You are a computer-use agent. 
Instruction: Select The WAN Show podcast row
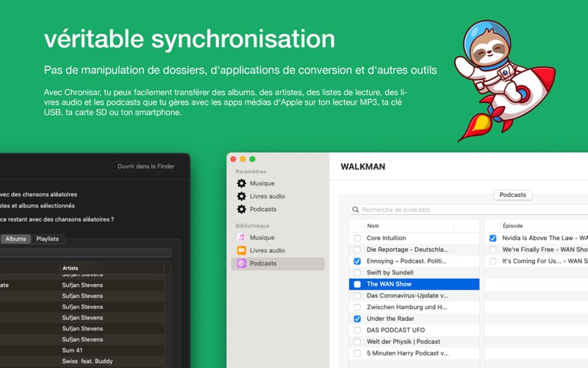click(x=414, y=284)
